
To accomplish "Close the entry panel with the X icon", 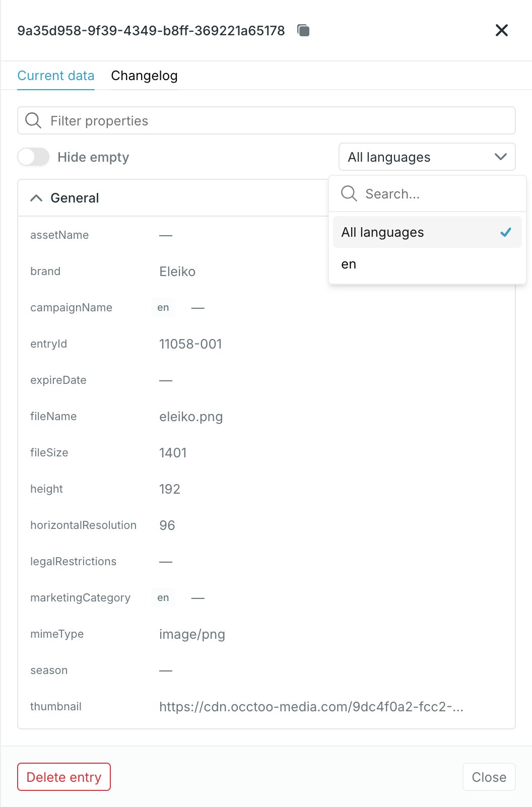I will [501, 30].
